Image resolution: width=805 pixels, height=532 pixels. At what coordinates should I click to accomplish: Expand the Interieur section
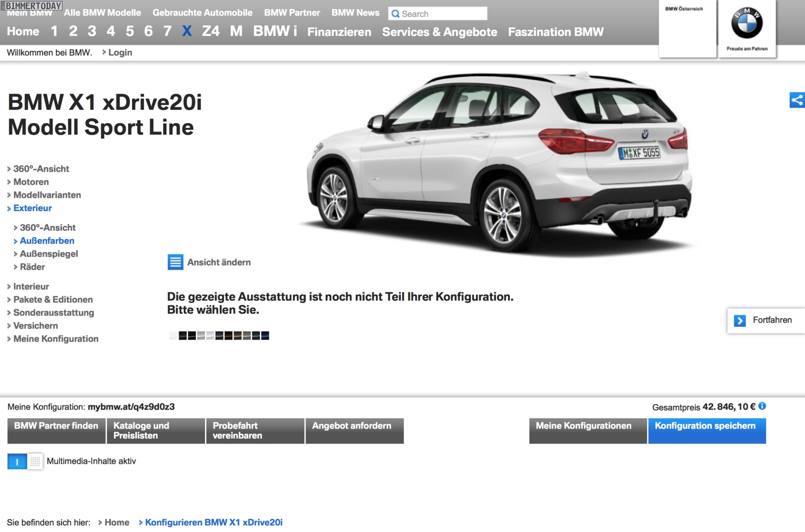31,287
